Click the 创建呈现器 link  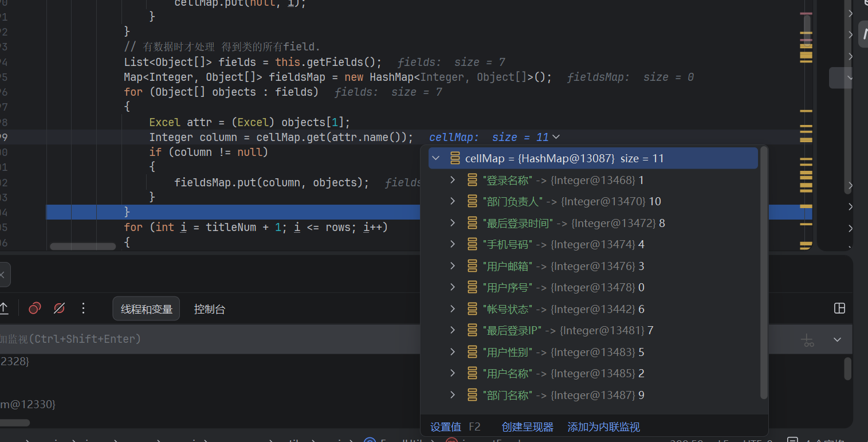point(527,427)
